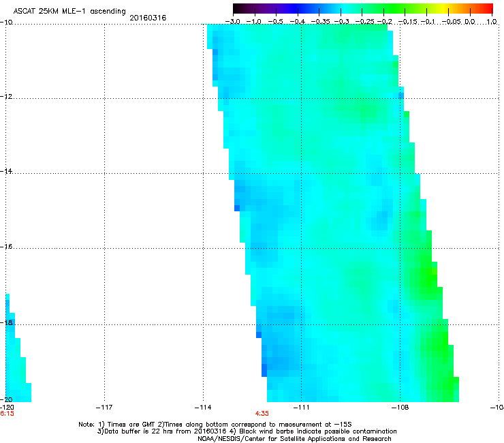Click the note line about data buffer
The image size is (504, 443).
(247, 431)
